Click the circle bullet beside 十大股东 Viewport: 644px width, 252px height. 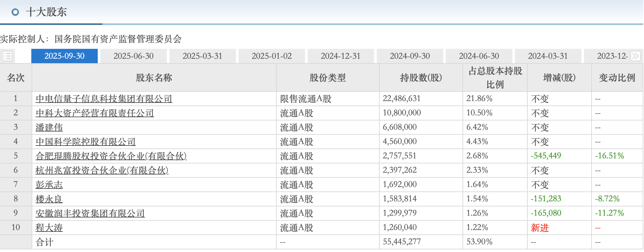[15, 12]
